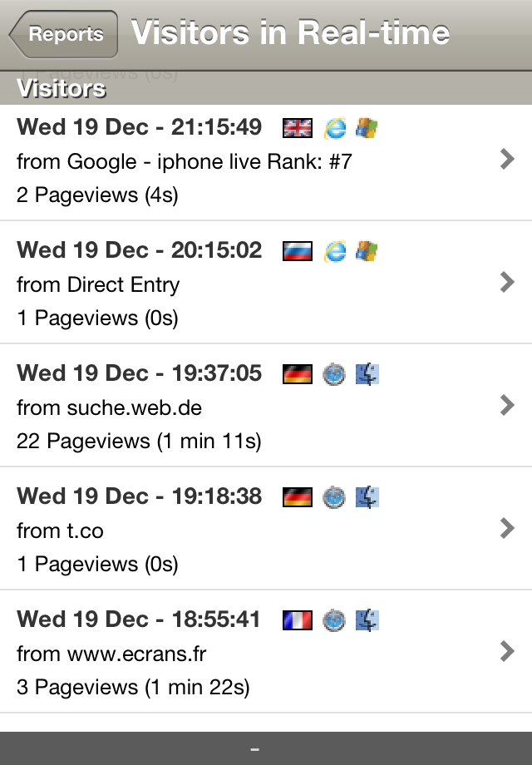Tap the Safari icon on 19:37:05 visit
532x765 pixels.
tap(334, 375)
